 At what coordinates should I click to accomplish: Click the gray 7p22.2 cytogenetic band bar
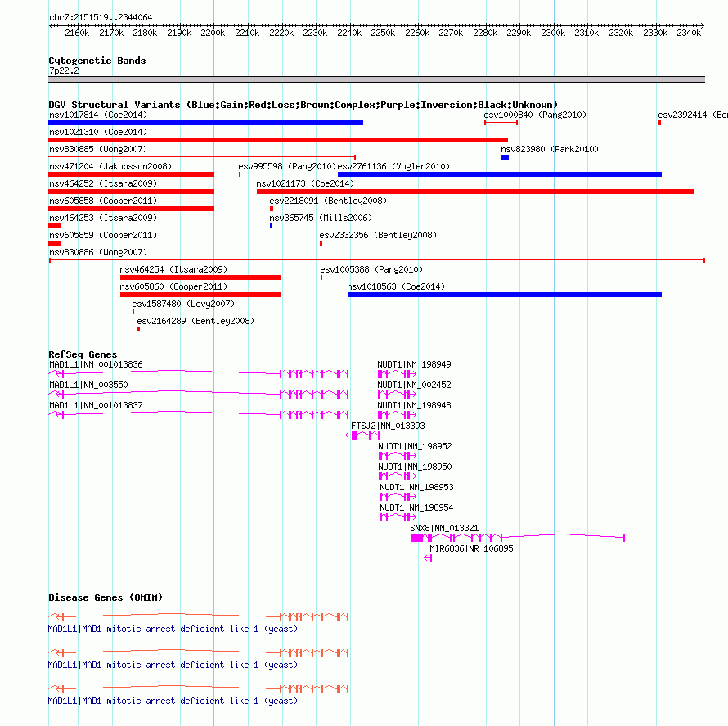pos(376,79)
